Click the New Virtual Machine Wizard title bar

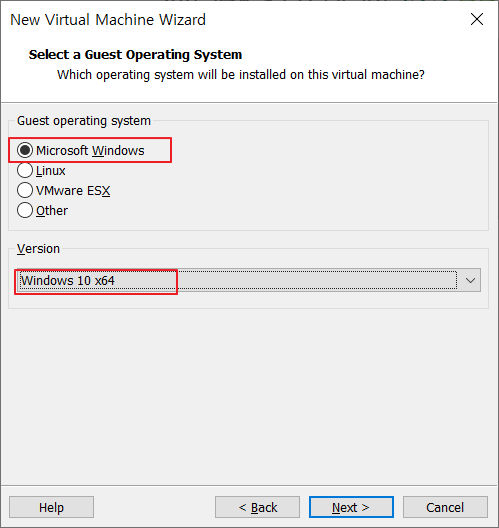(x=236, y=20)
